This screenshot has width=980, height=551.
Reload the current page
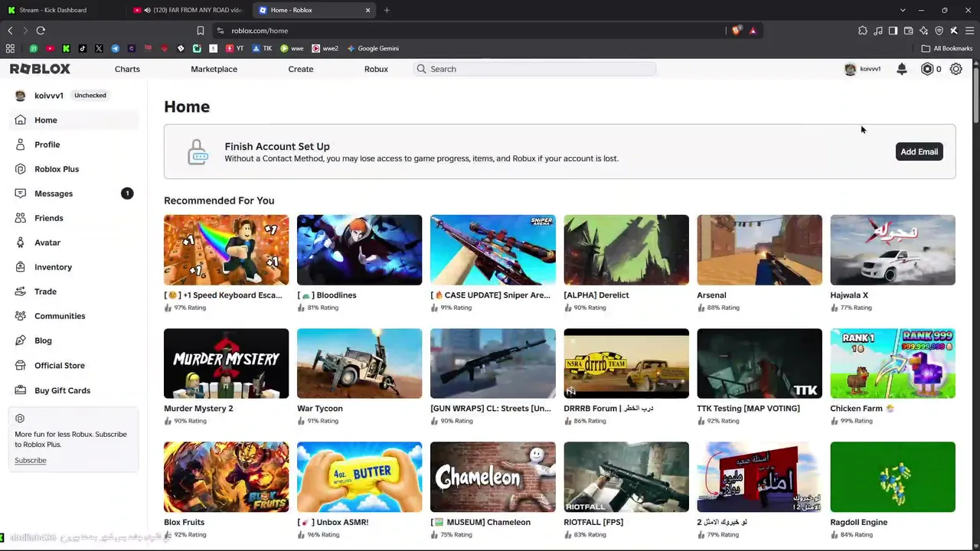pos(41,31)
